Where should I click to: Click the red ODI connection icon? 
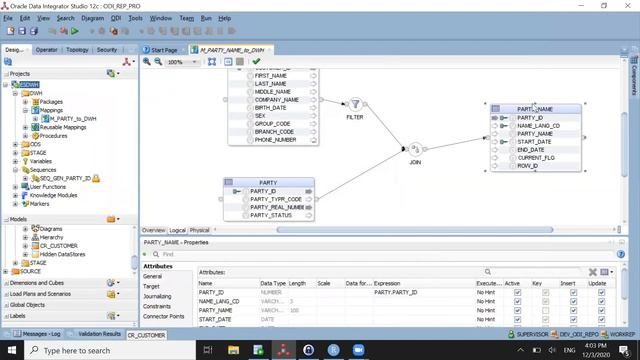click(x=127, y=62)
